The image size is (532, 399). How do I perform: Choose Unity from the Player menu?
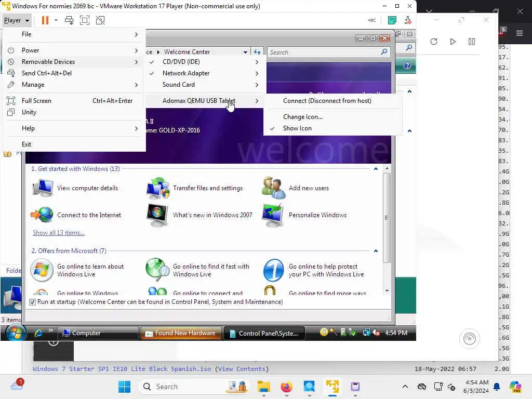(75, 112)
